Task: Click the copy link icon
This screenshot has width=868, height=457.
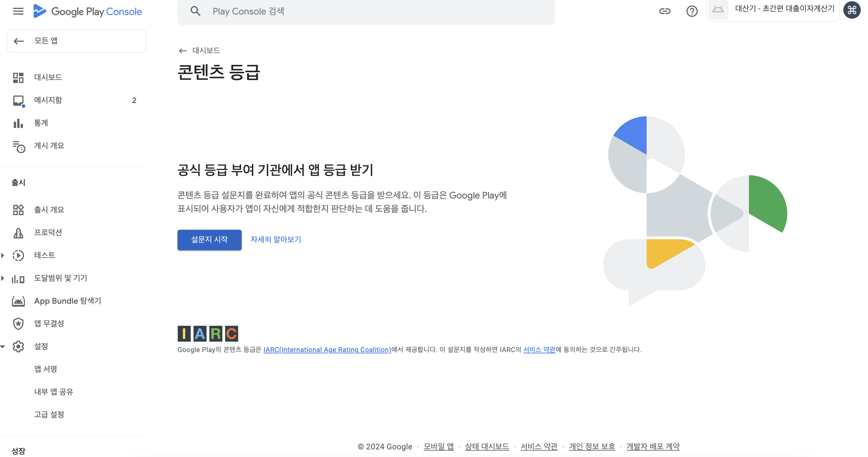Action: 665,11
